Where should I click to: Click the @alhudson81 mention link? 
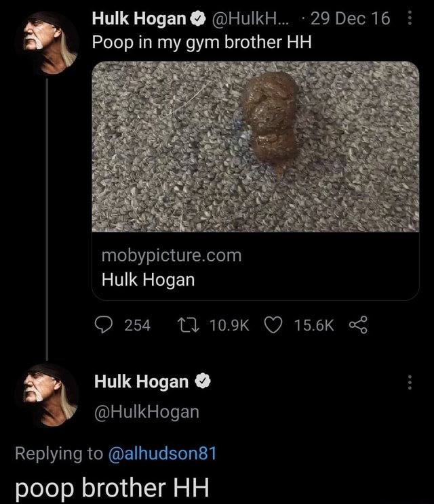point(163,454)
